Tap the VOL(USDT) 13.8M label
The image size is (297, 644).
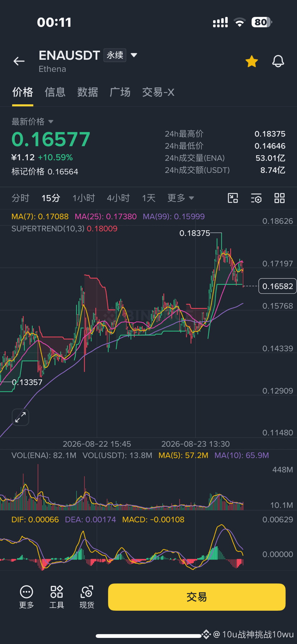117,455
